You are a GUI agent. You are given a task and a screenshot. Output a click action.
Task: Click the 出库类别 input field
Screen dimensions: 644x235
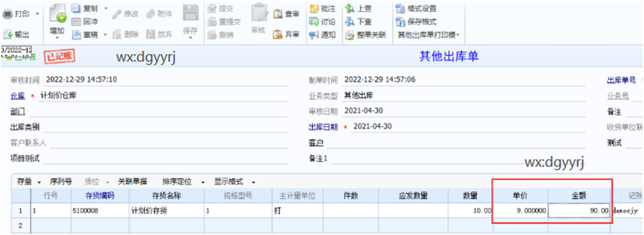[x=165, y=127]
